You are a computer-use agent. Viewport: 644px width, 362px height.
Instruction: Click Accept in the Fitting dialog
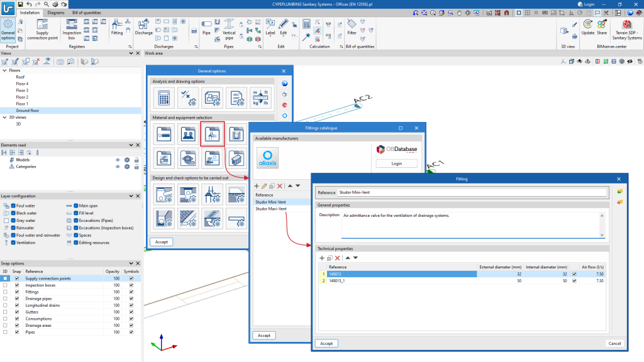tap(326, 344)
